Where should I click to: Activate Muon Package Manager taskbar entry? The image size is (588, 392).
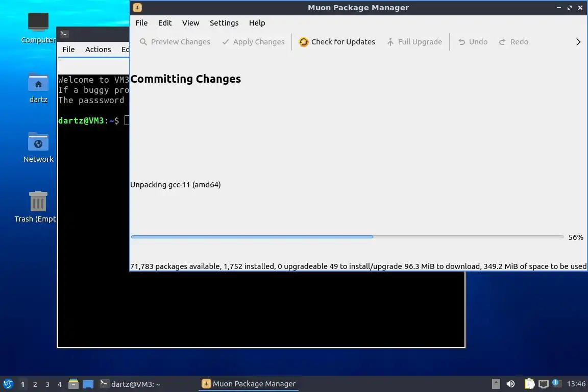click(249, 384)
